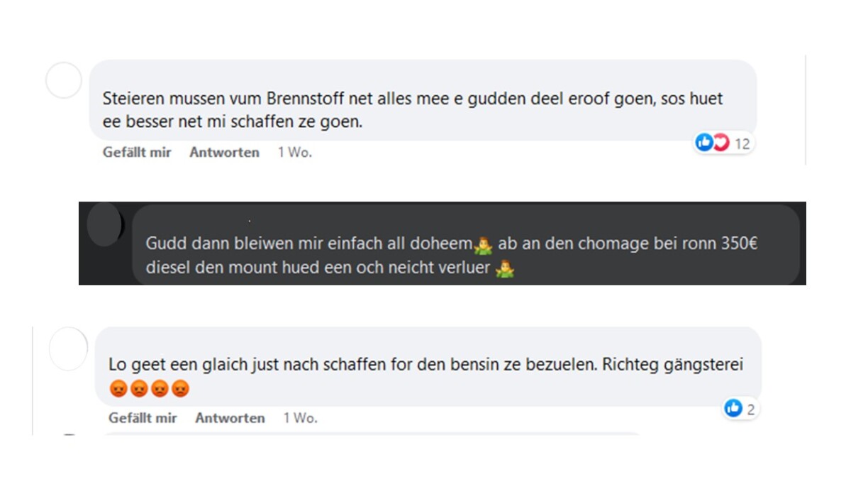This screenshot has height=489, width=868.
Task: Open profile picture of the "Lo geet een" commenter
Action: (x=68, y=349)
